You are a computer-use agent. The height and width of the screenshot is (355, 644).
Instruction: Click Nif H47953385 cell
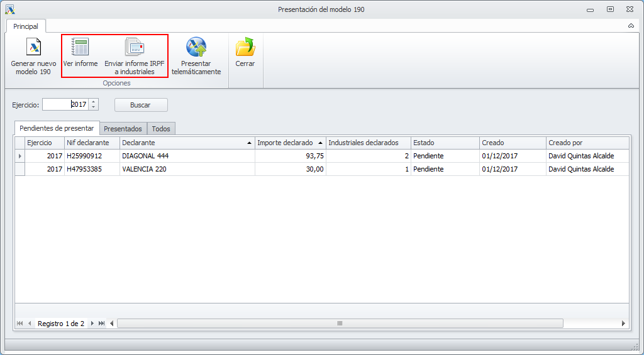click(x=92, y=169)
